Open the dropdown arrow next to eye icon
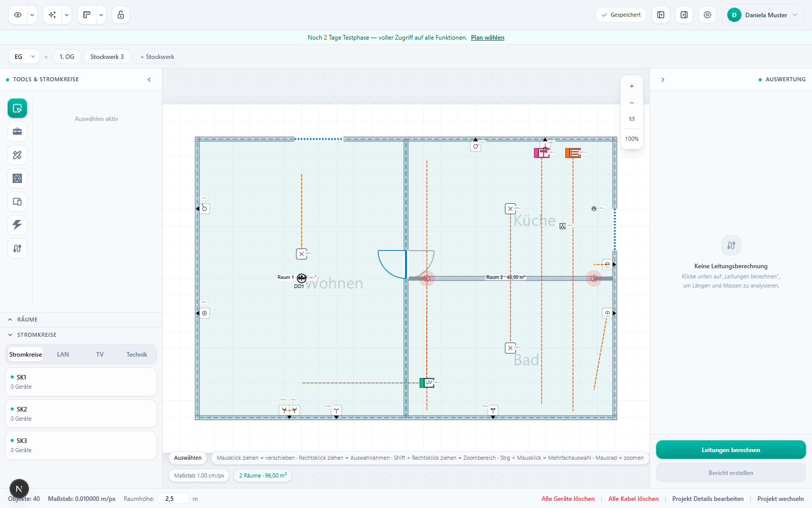This screenshot has width=812, height=508. (32, 15)
